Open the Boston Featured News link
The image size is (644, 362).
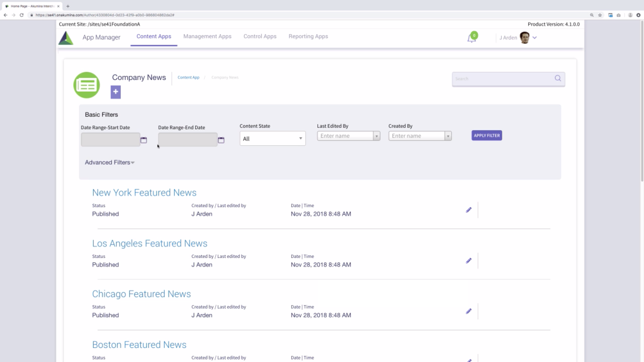point(139,345)
